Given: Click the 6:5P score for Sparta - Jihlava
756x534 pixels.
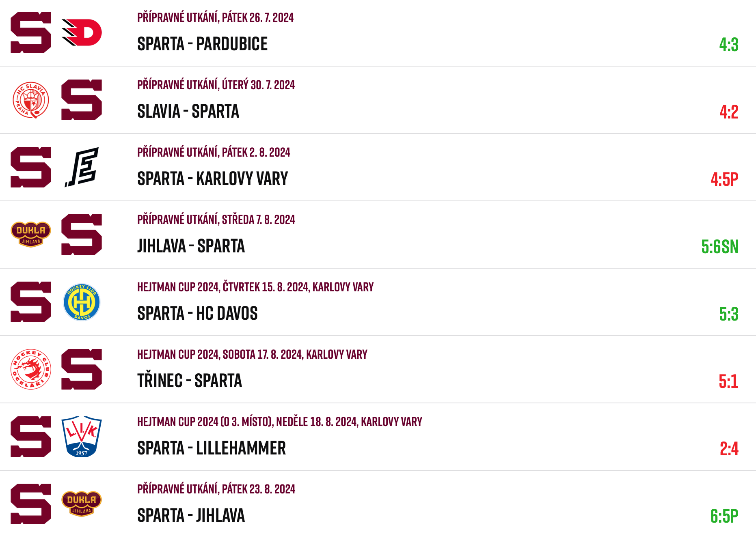Looking at the screenshot, I should tap(724, 516).
